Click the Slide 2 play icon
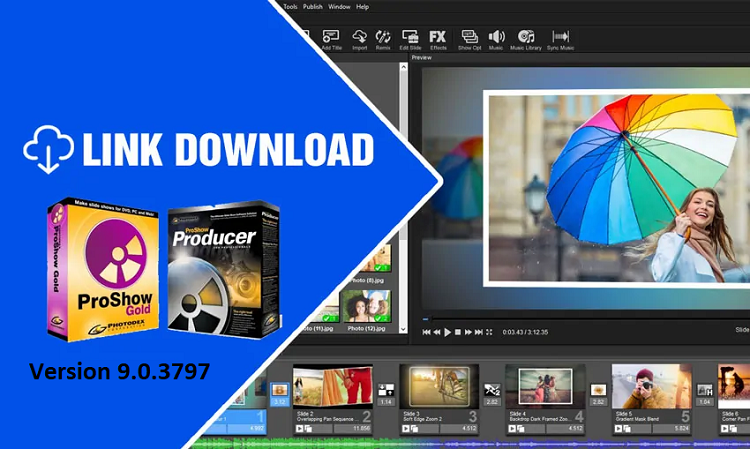 (x=299, y=429)
